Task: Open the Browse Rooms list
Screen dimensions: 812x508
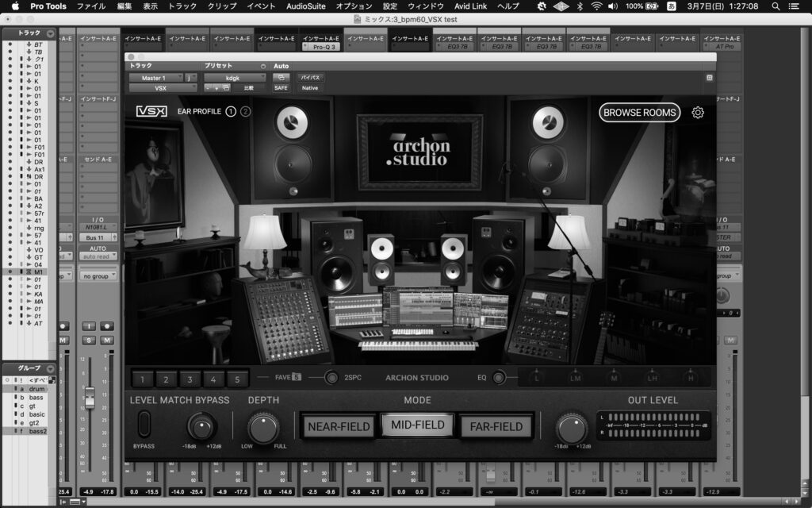Action: [640, 113]
